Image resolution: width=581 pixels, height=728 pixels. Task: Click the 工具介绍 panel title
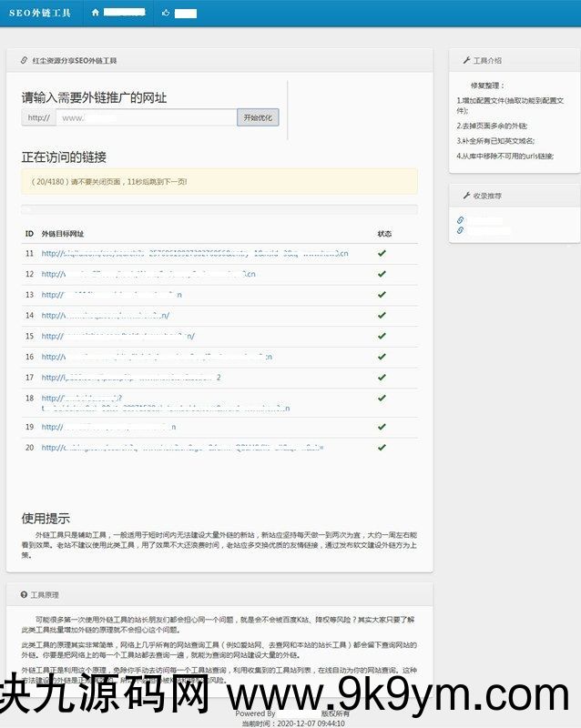[x=487, y=60]
